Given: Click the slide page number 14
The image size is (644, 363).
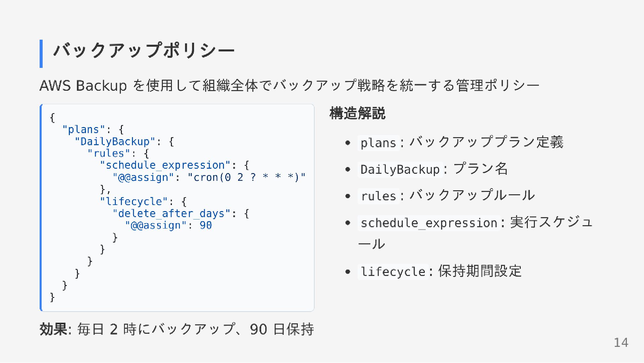Looking at the screenshot, I should [x=621, y=342].
